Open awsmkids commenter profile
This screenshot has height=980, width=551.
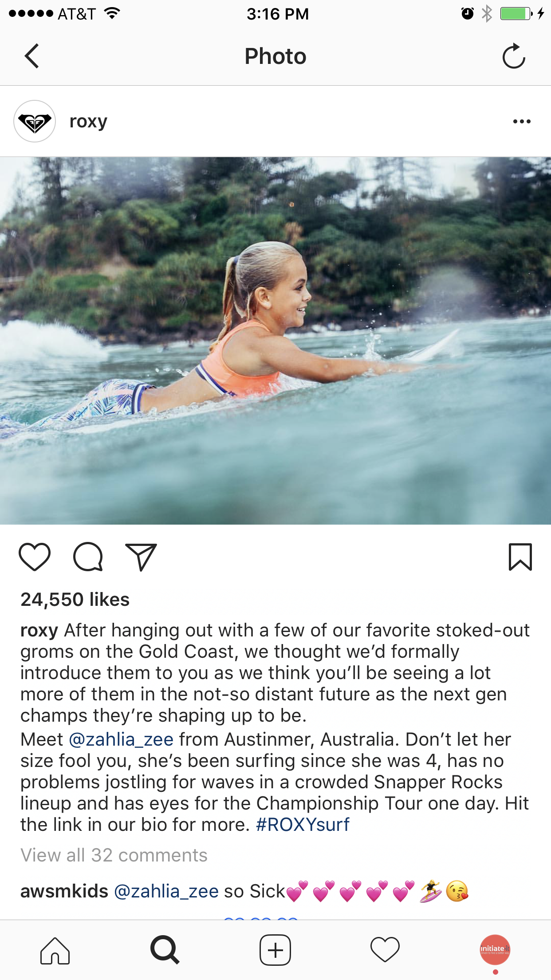tap(64, 891)
